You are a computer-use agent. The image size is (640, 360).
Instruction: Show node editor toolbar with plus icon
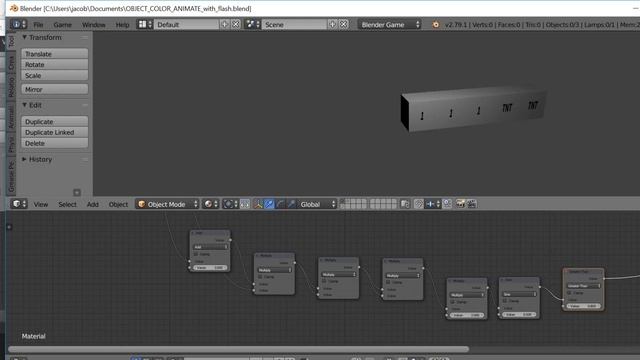click(x=9, y=227)
